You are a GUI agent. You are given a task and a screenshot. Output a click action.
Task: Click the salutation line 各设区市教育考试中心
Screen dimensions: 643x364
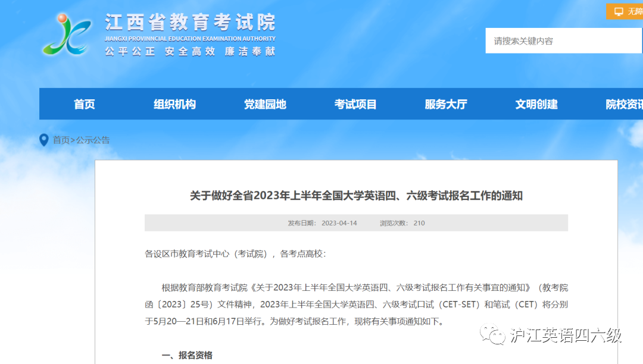click(x=235, y=254)
